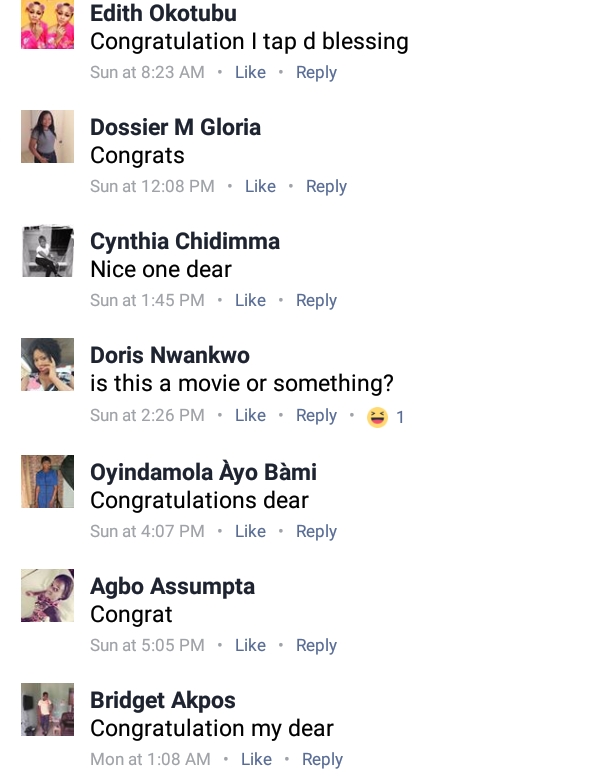View Cynthia Chidimma's avatar

coord(48,251)
